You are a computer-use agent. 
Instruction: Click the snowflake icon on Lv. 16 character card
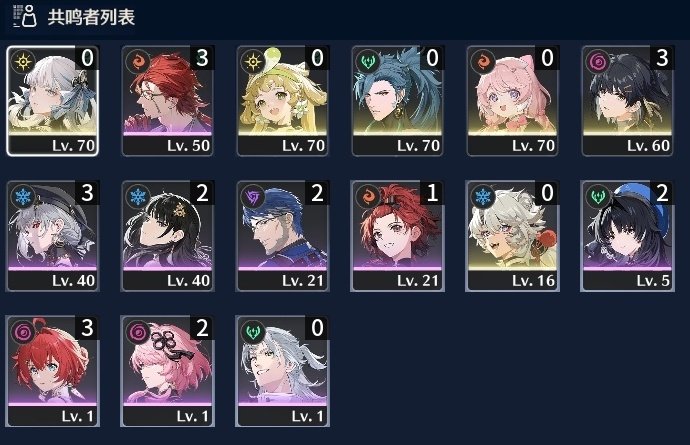coord(483,196)
